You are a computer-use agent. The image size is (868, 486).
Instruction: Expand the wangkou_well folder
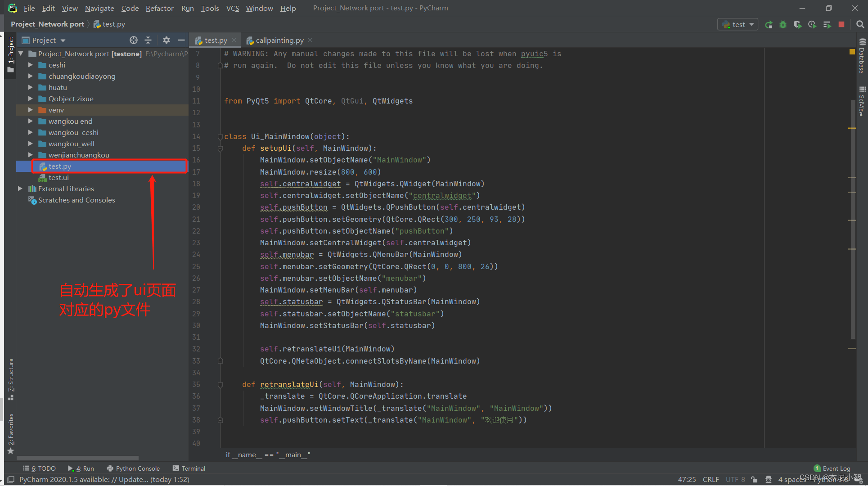coord(30,144)
